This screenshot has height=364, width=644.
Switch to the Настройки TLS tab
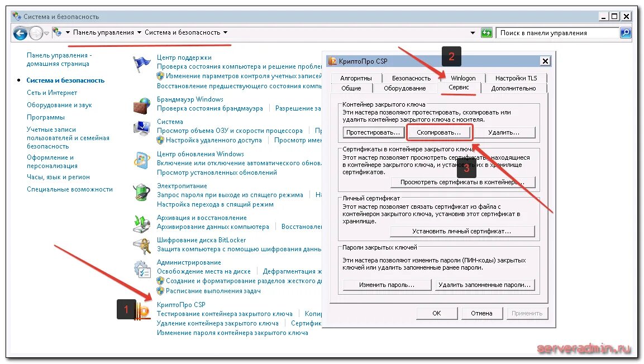point(516,78)
